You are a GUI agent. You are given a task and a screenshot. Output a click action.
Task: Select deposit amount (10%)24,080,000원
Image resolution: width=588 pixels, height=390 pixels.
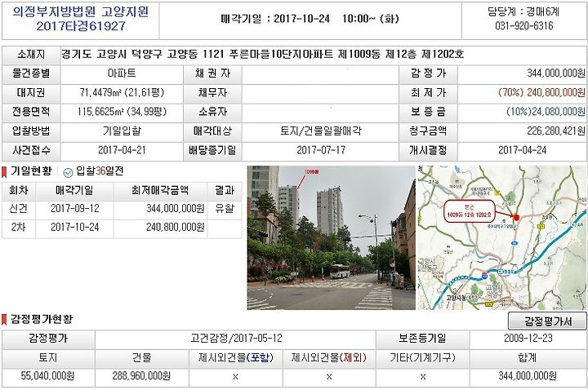546,112
